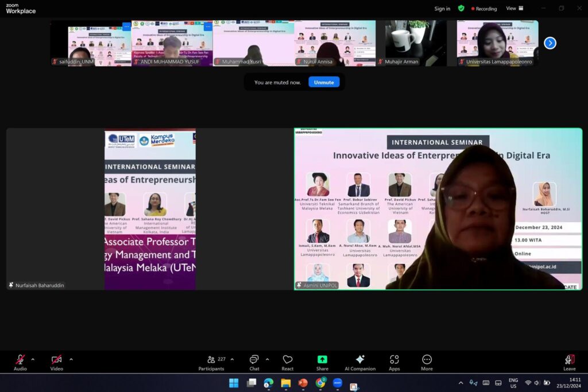The width and height of the screenshot is (588, 392).
Task: Open the Chat panel
Action: [254, 360]
